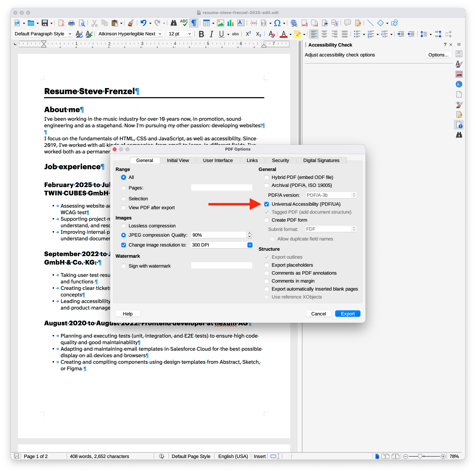Expand the Default Paragraph Style dropdown
The width and height of the screenshot is (476, 473).
tap(70, 34)
